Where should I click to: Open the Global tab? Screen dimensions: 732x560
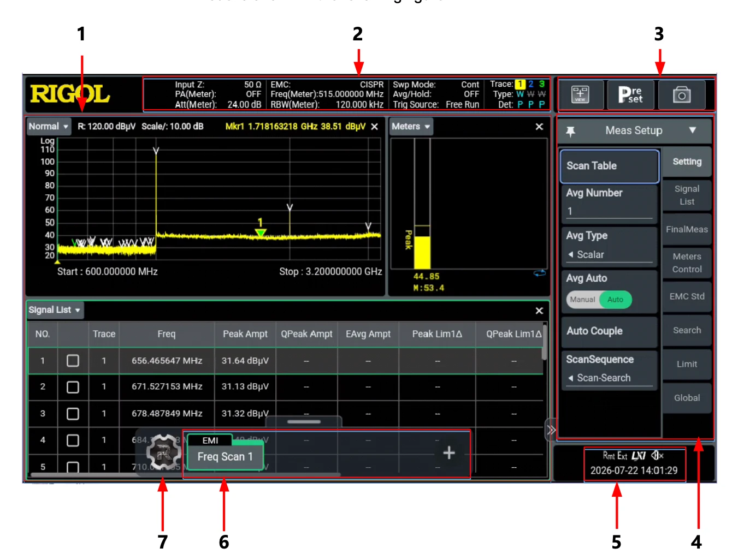687,398
